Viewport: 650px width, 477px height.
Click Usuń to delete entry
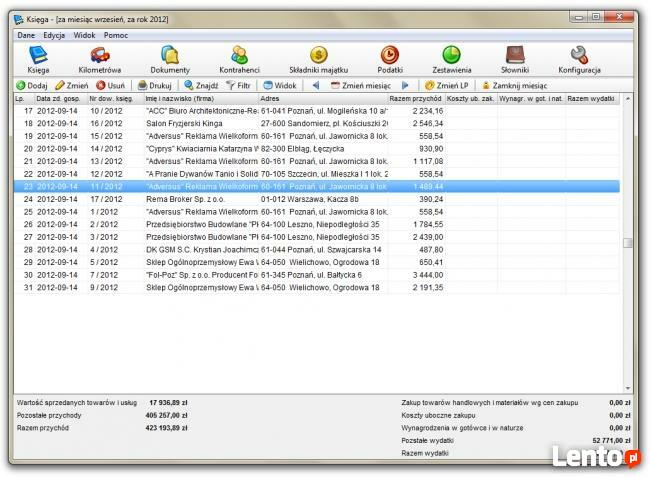click(x=111, y=86)
